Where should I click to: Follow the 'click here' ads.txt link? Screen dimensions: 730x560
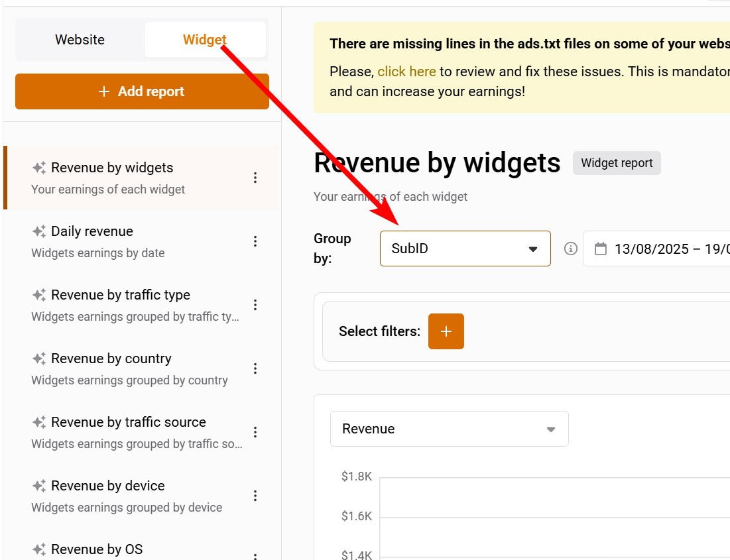(406, 72)
